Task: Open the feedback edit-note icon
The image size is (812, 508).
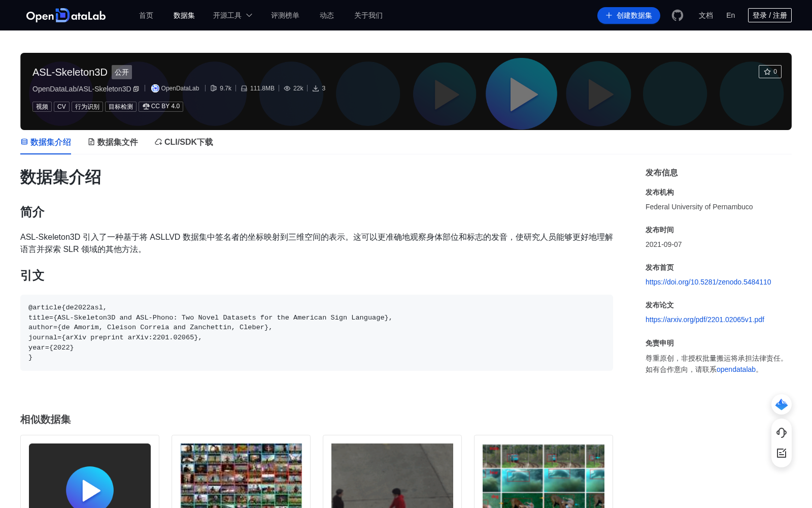Action: pos(782,453)
